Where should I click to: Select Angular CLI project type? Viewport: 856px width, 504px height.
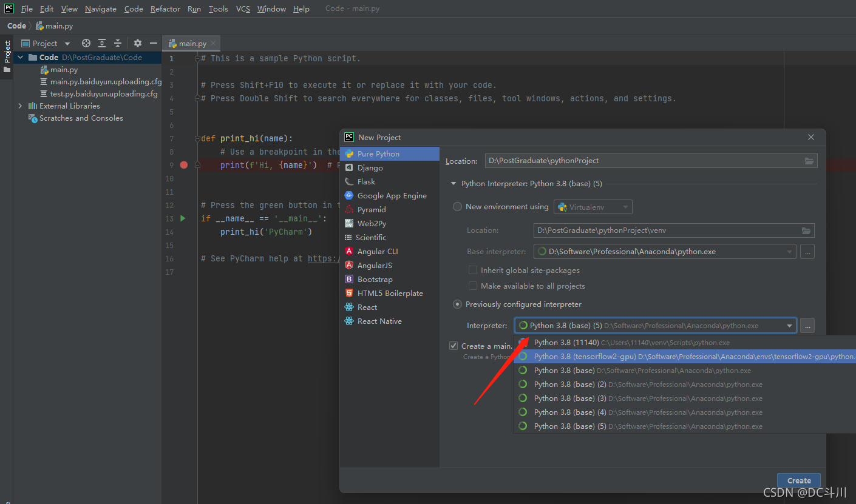[x=390, y=252]
